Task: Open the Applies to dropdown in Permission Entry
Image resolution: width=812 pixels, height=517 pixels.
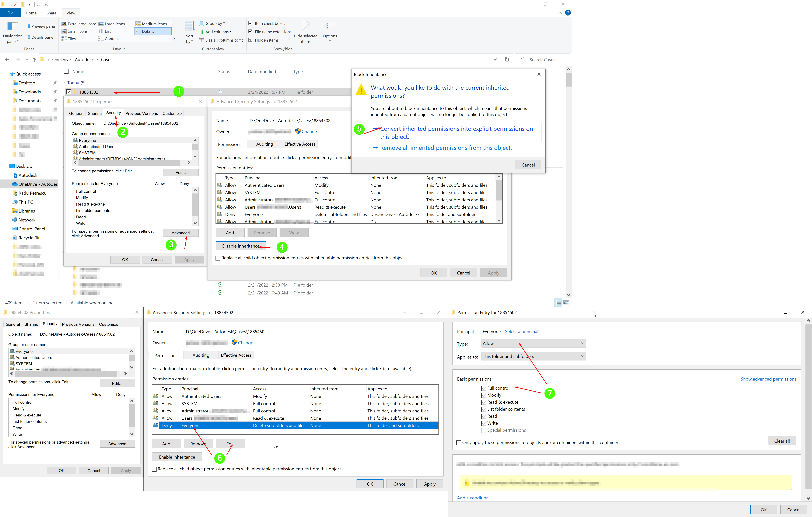Action: click(x=534, y=356)
